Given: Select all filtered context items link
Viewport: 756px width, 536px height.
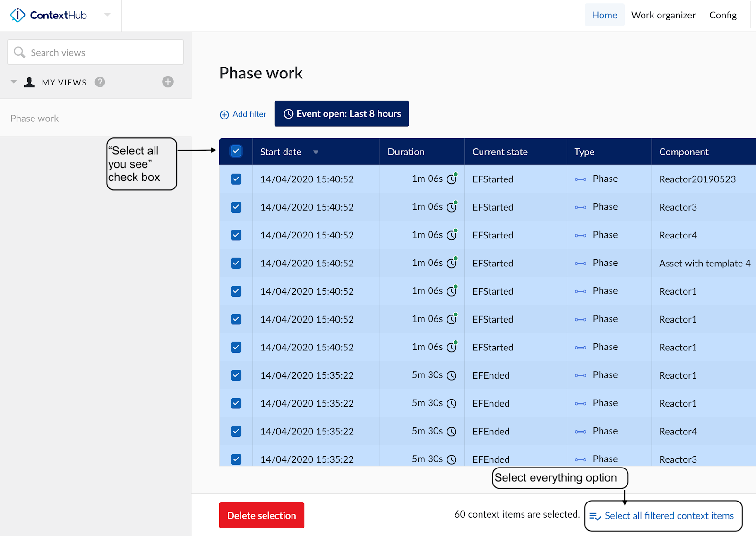Looking at the screenshot, I should click(669, 516).
